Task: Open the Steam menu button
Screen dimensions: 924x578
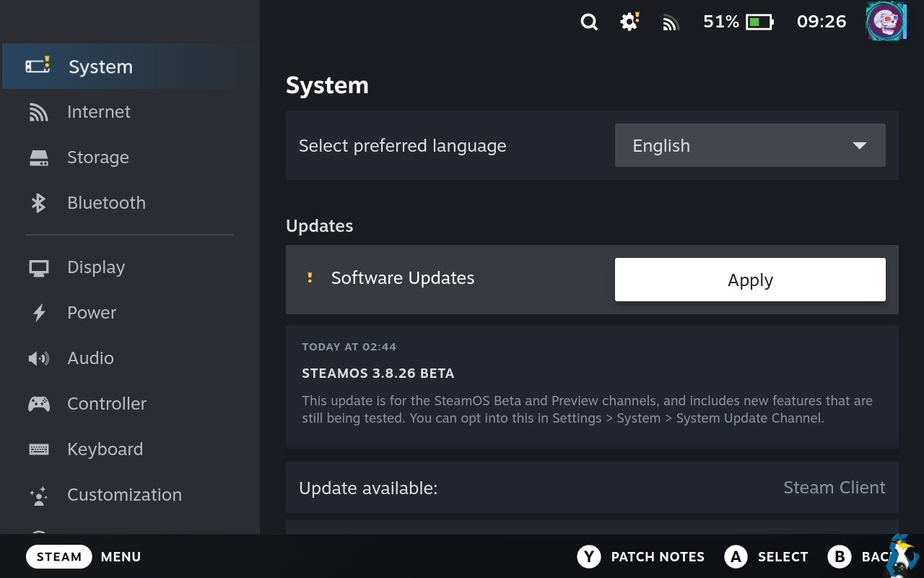Action: pos(59,556)
